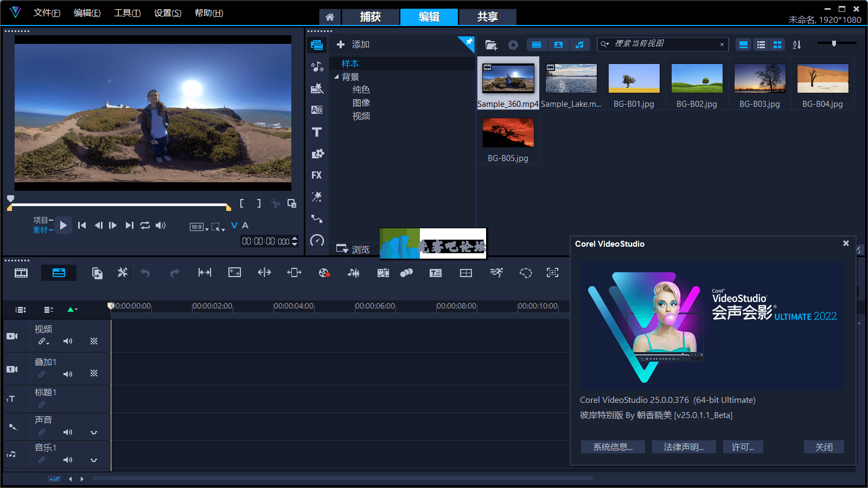This screenshot has height=488, width=868.
Task: Click the 系统信息... button
Action: pos(612,447)
